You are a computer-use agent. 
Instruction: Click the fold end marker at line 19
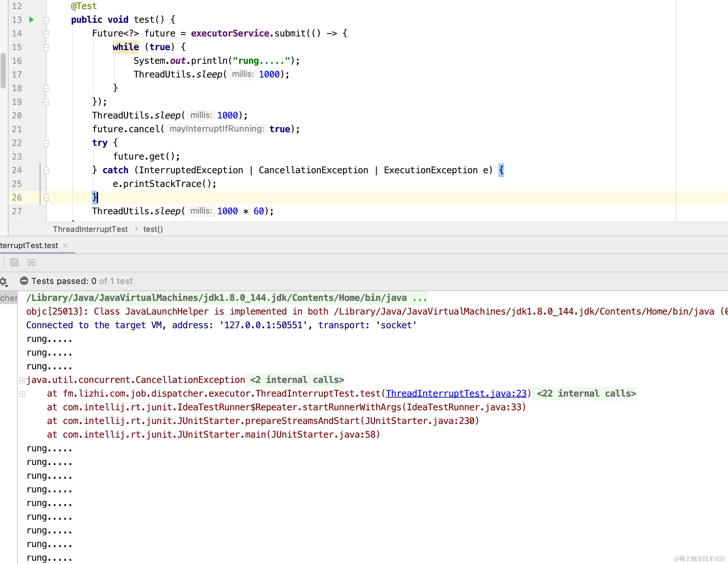click(x=46, y=102)
